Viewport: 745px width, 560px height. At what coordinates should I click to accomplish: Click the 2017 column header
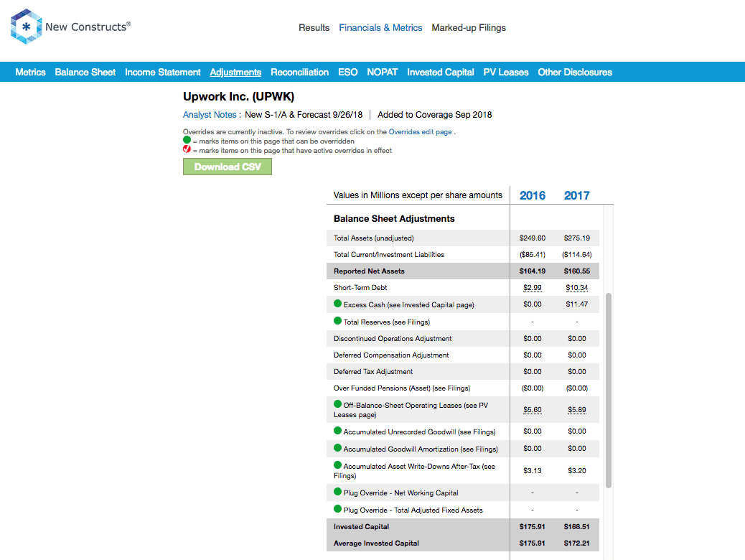[x=577, y=195]
